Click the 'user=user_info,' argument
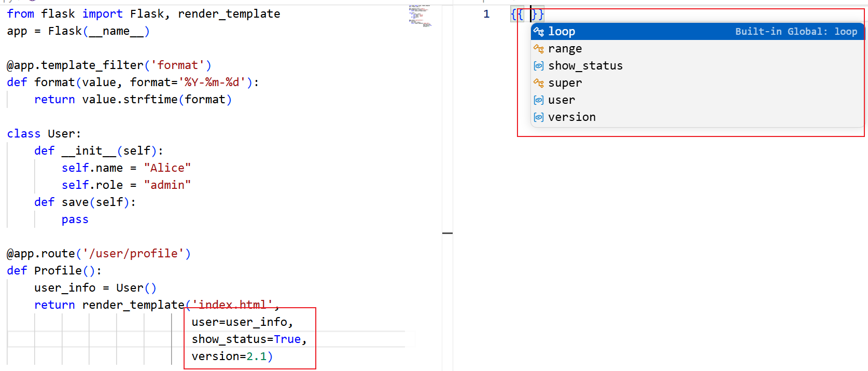868x371 pixels. [242, 322]
